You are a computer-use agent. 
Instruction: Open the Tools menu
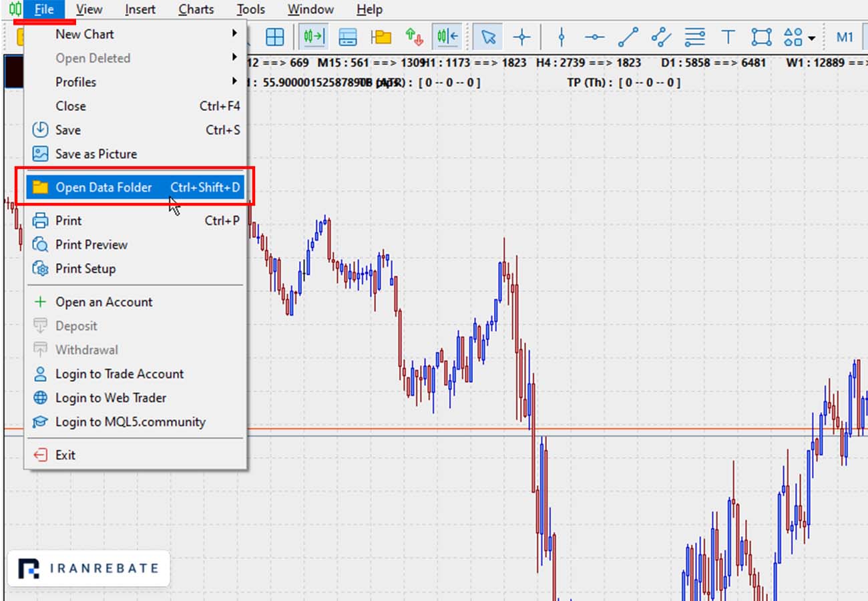[x=250, y=9]
